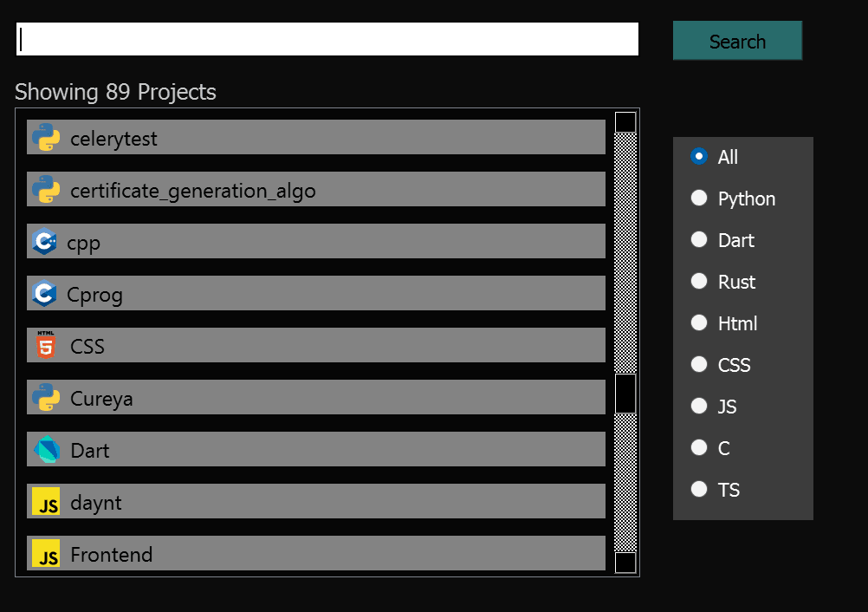Focus the project search text field
Viewport: 868px width, 612px height.
pyautogui.click(x=327, y=39)
